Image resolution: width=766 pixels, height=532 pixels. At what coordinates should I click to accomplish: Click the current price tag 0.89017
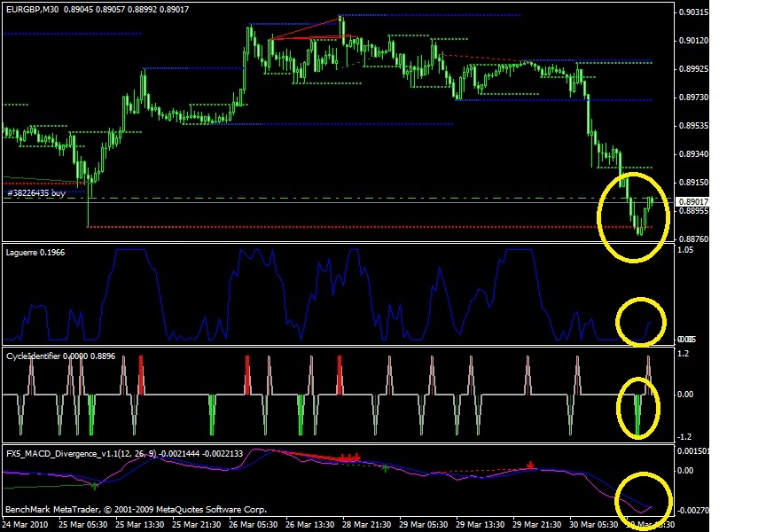693,202
